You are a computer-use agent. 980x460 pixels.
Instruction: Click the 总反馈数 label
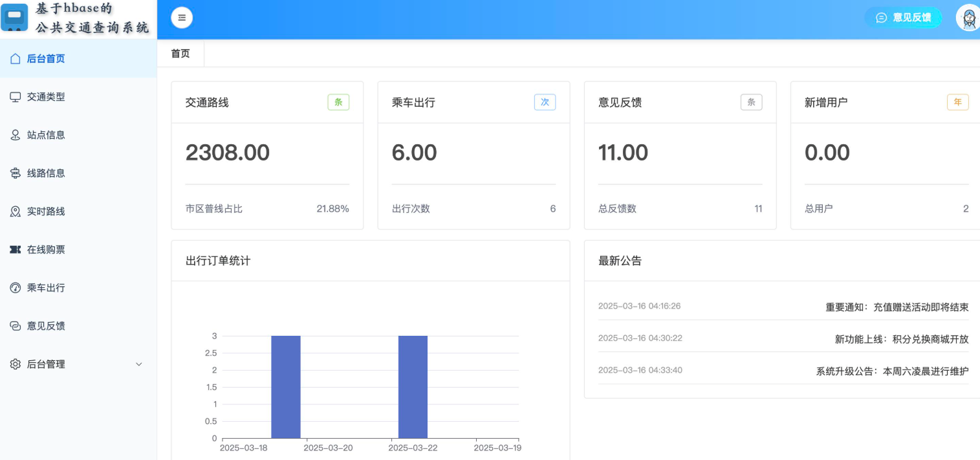pyautogui.click(x=617, y=209)
